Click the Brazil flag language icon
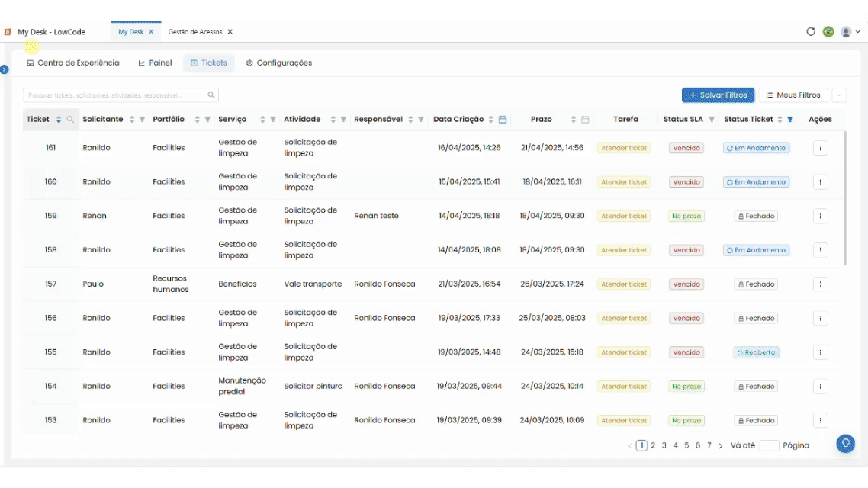This screenshot has height=488, width=868. point(828,31)
